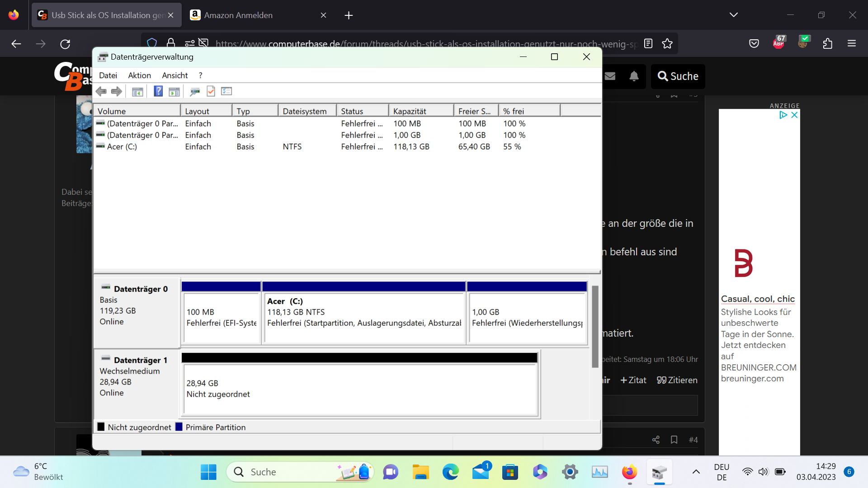
Task: Click the Zitieren link
Action: coord(677,380)
